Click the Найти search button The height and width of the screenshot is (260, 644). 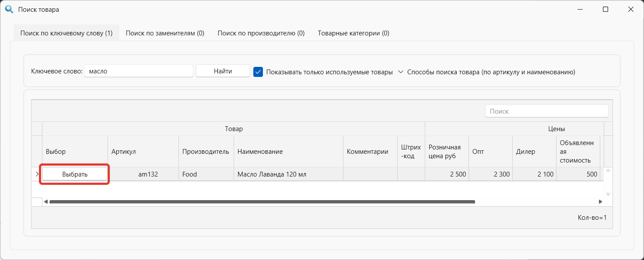click(x=223, y=71)
